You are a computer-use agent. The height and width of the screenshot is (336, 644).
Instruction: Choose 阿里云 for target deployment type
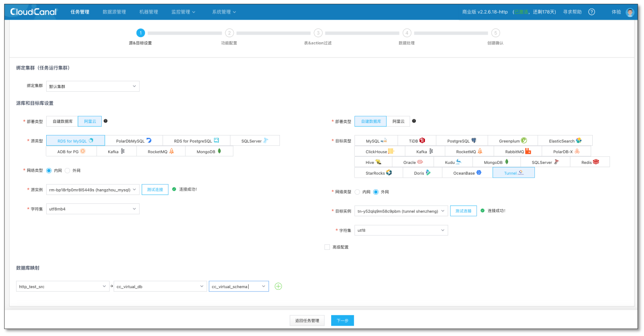(x=398, y=121)
